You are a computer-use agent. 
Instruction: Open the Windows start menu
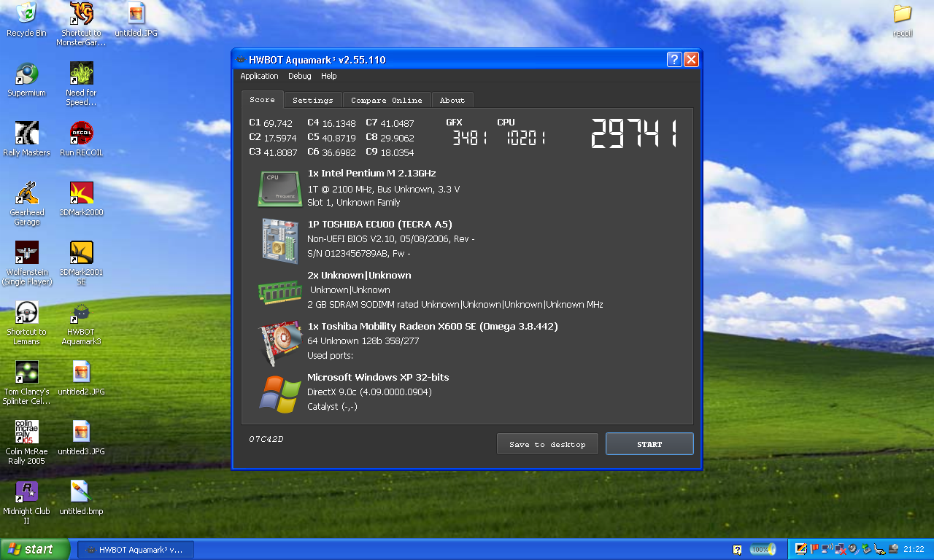(35, 549)
